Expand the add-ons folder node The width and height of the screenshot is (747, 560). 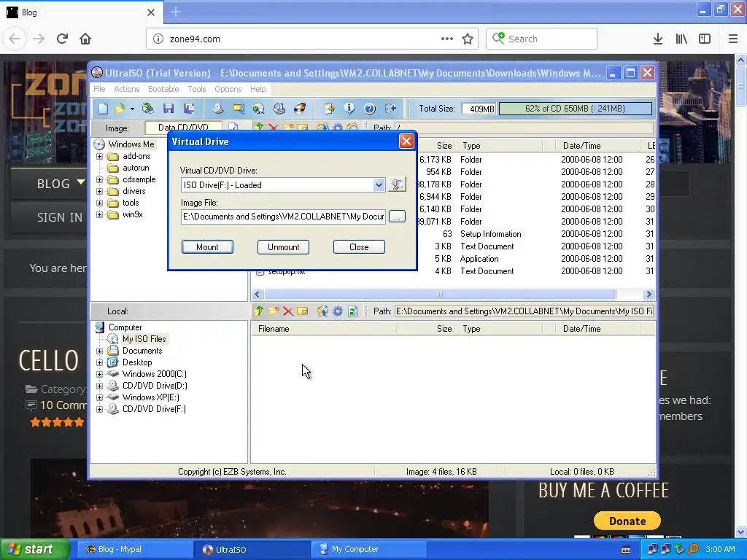[99, 156]
